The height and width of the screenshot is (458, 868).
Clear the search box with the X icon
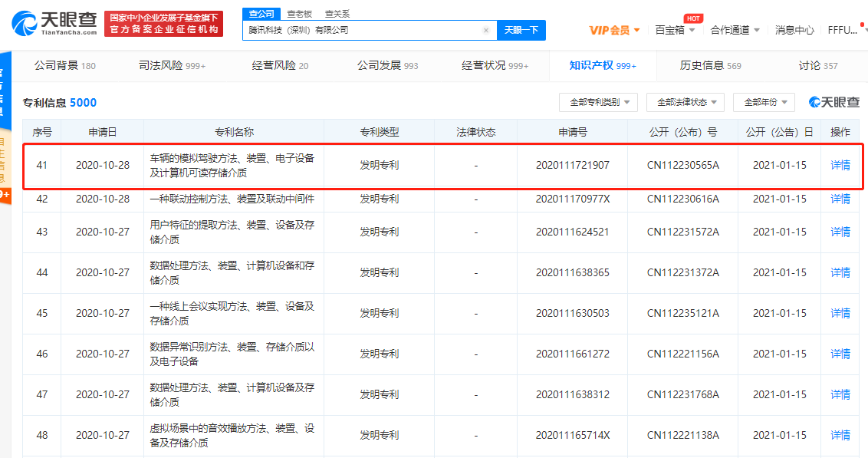pyautogui.click(x=485, y=30)
